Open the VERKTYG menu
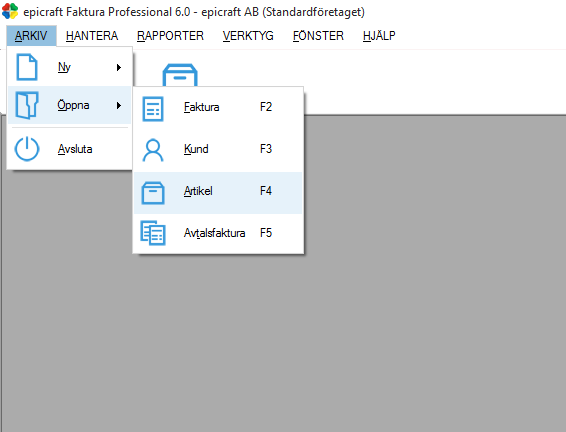566x432 pixels. click(x=248, y=36)
